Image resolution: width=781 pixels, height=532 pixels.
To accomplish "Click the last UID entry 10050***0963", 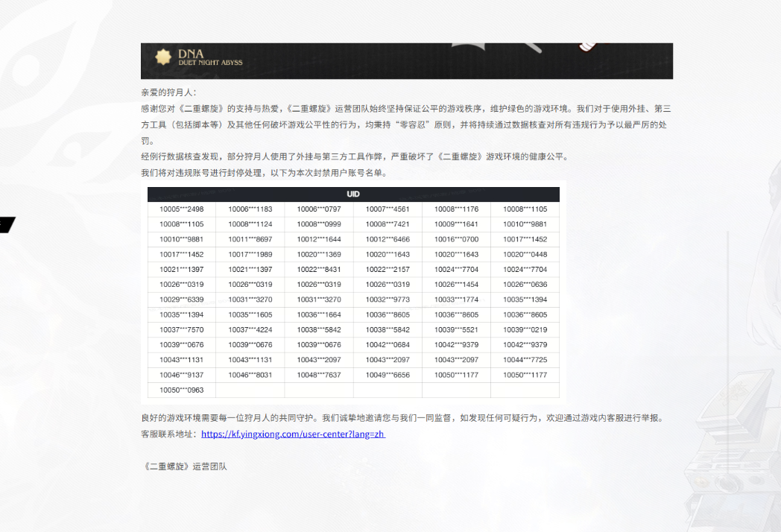I will tap(181, 390).
